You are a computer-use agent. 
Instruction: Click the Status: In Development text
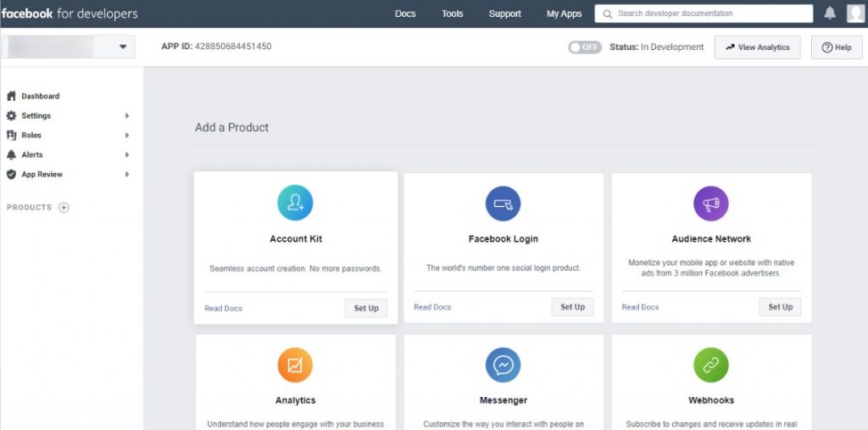[657, 47]
